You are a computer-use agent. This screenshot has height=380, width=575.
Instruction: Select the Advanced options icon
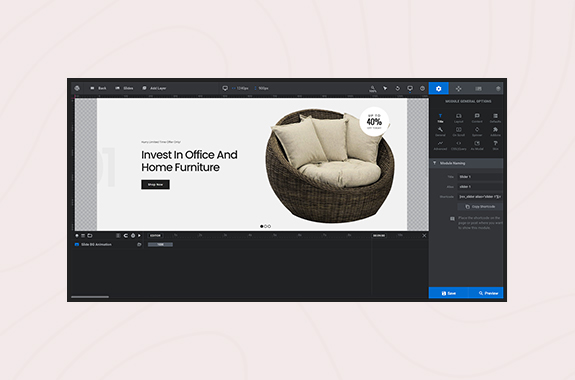click(440, 146)
